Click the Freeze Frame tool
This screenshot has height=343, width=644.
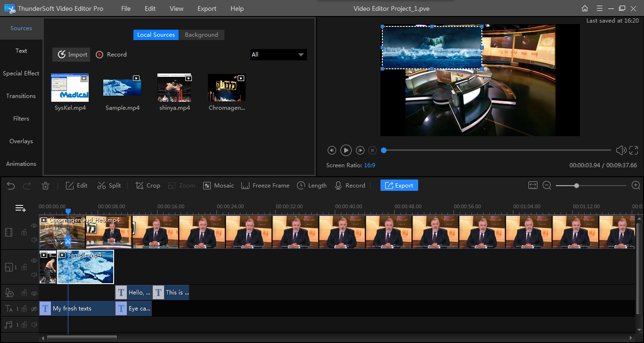[265, 186]
